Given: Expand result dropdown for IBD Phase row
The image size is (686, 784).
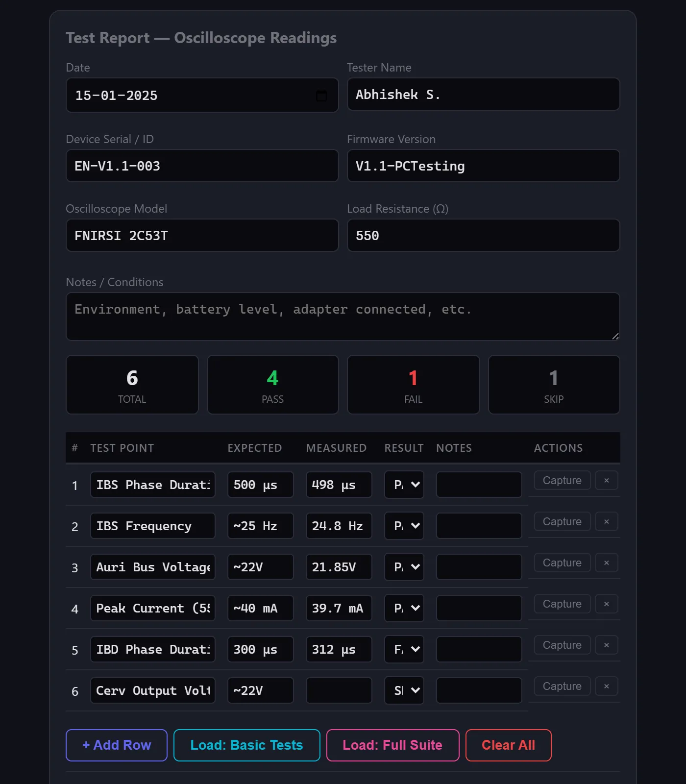Looking at the screenshot, I should click(x=404, y=649).
